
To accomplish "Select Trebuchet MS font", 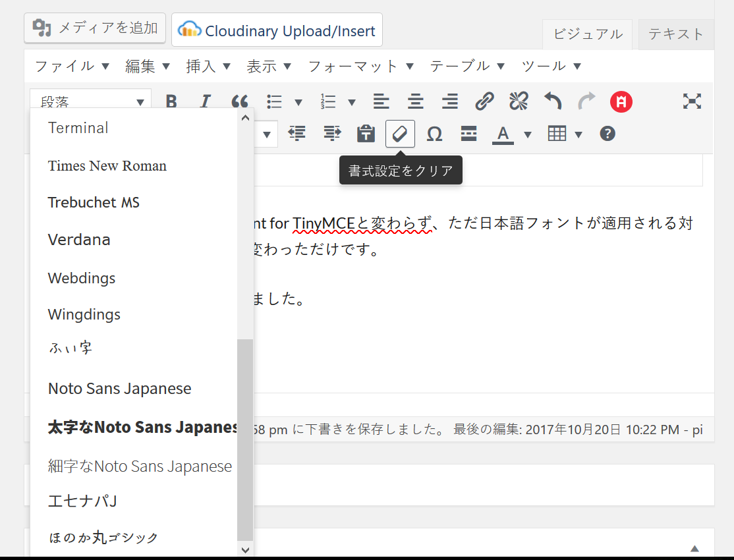I will pos(134,202).
